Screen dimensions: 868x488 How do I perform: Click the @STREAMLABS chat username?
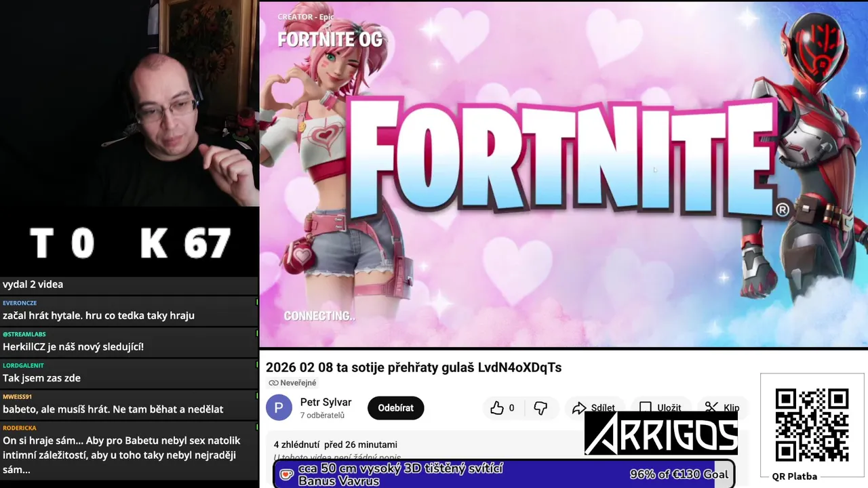coord(24,334)
